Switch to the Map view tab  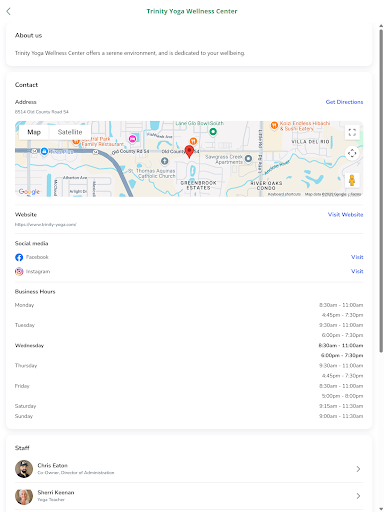(34, 132)
